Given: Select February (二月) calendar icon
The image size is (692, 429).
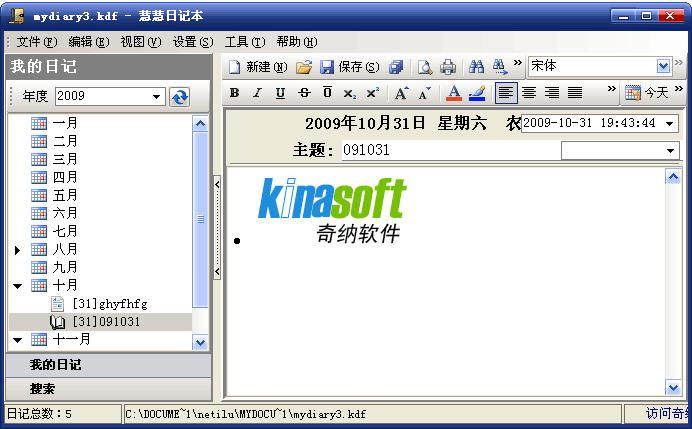Looking at the screenshot, I should [x=39, y=141].
